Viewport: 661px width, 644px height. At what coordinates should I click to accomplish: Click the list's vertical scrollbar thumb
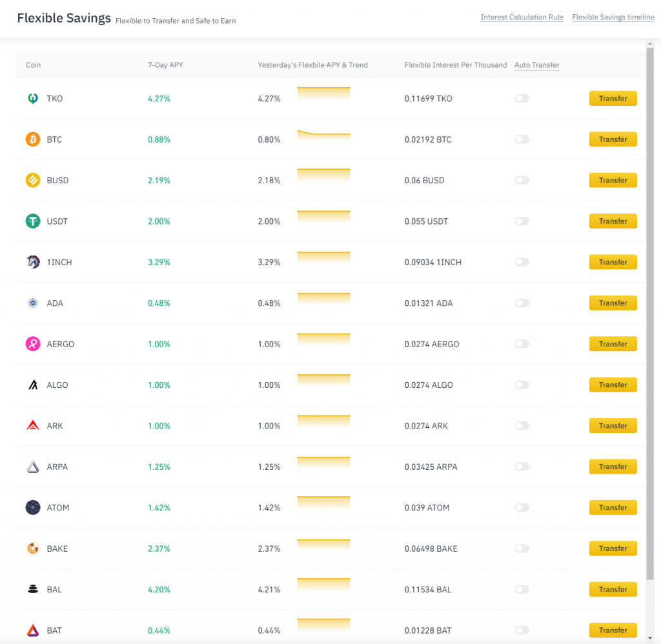[x=650, y=314]
